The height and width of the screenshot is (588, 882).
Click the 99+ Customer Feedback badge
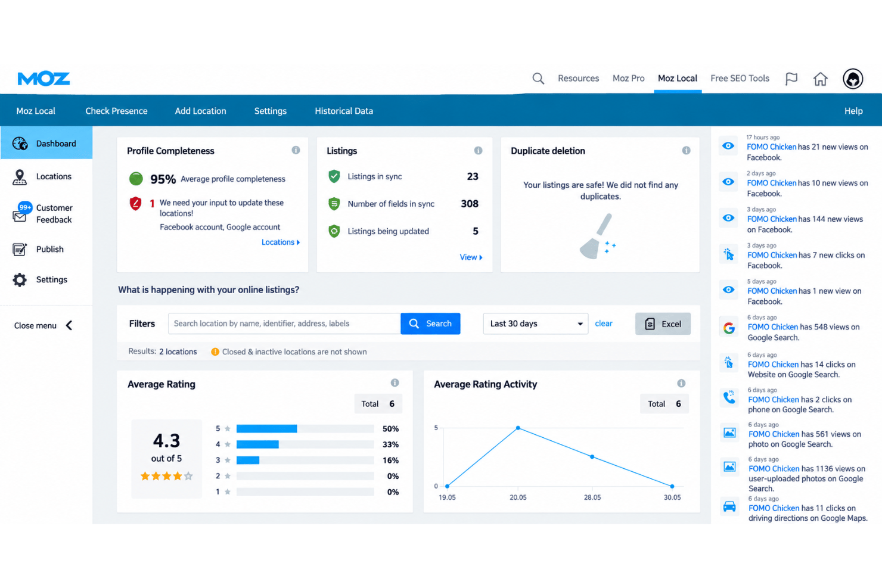[x=25, y=207]
